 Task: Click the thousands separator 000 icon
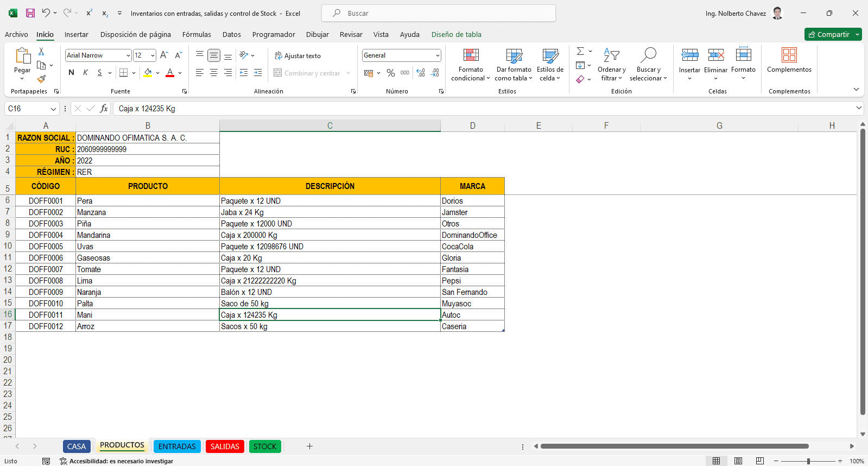tap(405, 73)
